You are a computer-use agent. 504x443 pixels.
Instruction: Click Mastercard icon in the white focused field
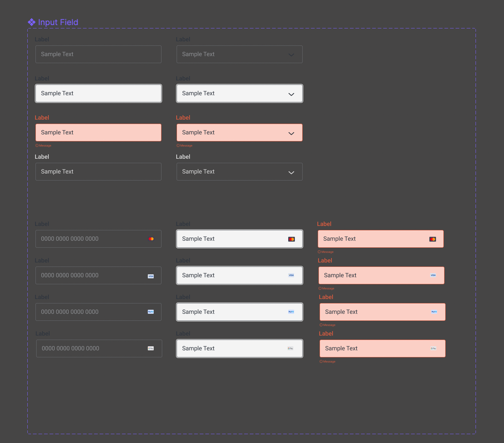[292, 239]
